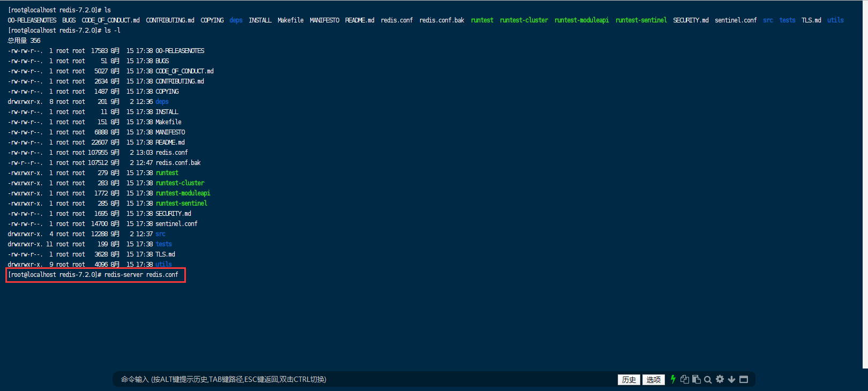This screenshot has height=391, width=868.
Task: Click the 总用量 356 total line
Action: pyautogui.click(x=24, y=41)
